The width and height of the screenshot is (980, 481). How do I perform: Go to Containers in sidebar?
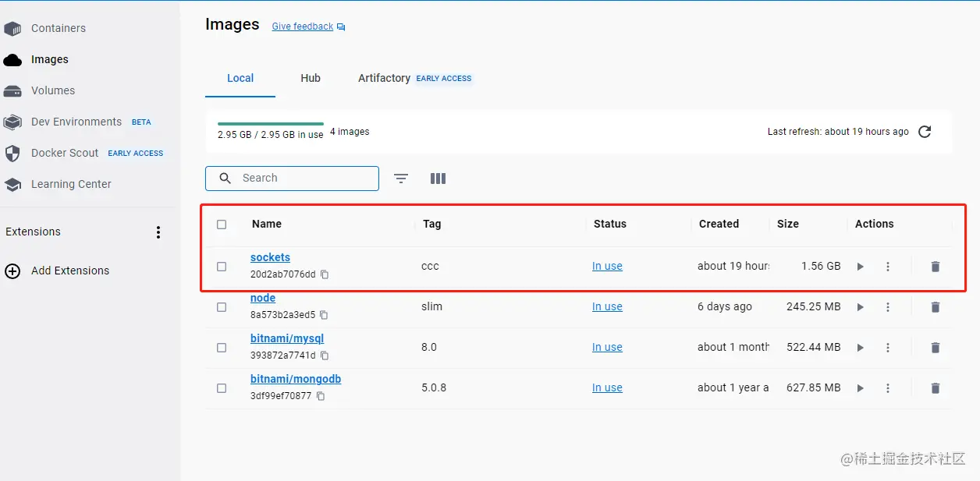(x=59, y=28)
